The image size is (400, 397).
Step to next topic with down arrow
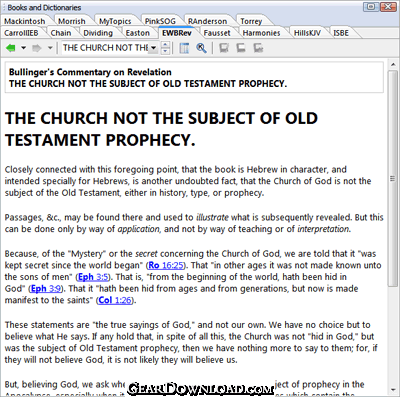click(x=165, y=51)
